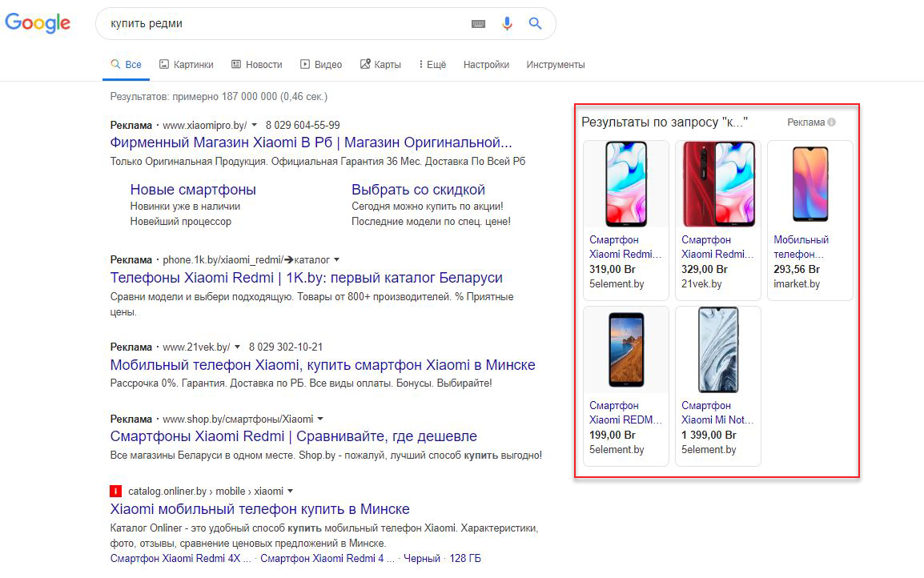Image resolution: width=924 pixels, height=578 pixels.
Task: Click the ad info icon next to Реклама
Action: click(832, 122)
